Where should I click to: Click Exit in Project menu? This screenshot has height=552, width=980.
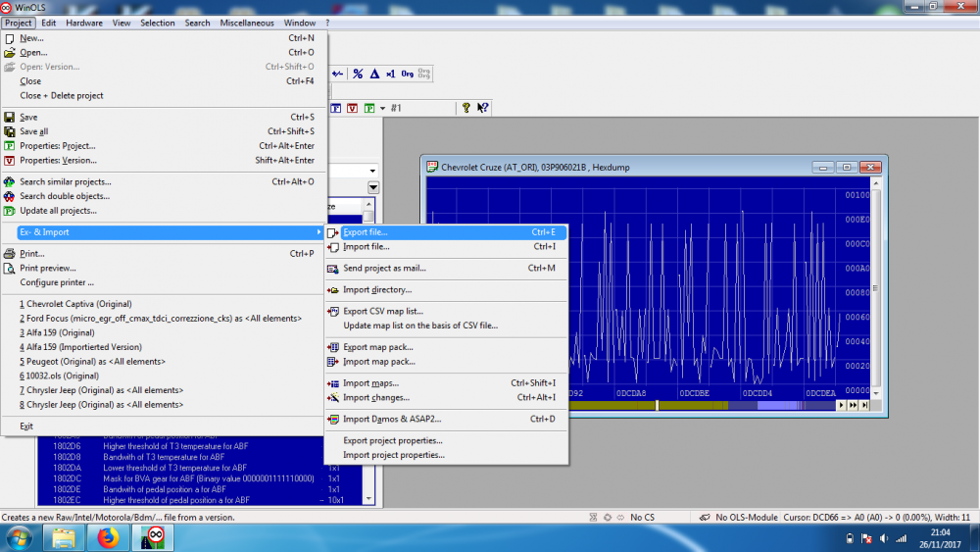[163, 426]
